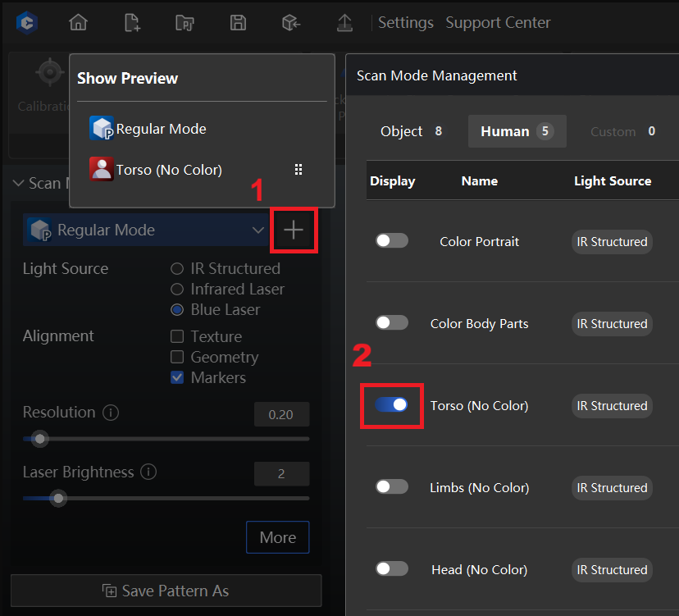This screenshot has width=679, height=616.
Task: Enable the Color Portrait display toggle
Action: (391, 240)
